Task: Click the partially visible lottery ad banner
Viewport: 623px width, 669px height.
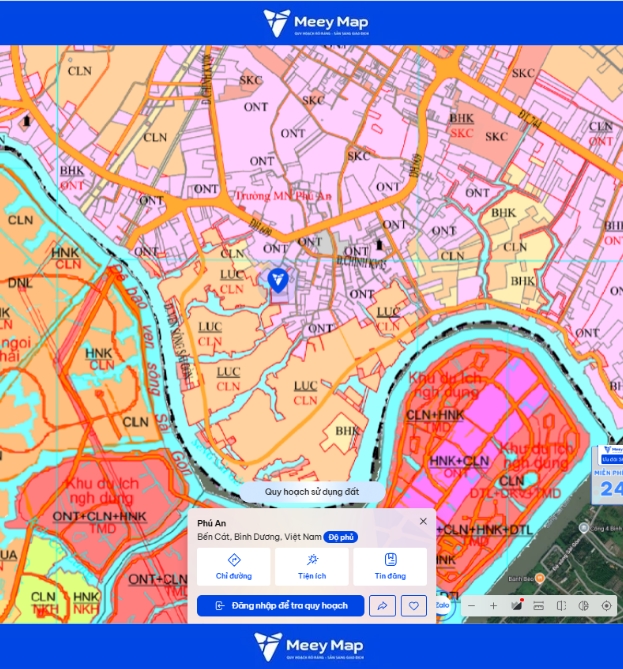Action: (x=608, y=474)
